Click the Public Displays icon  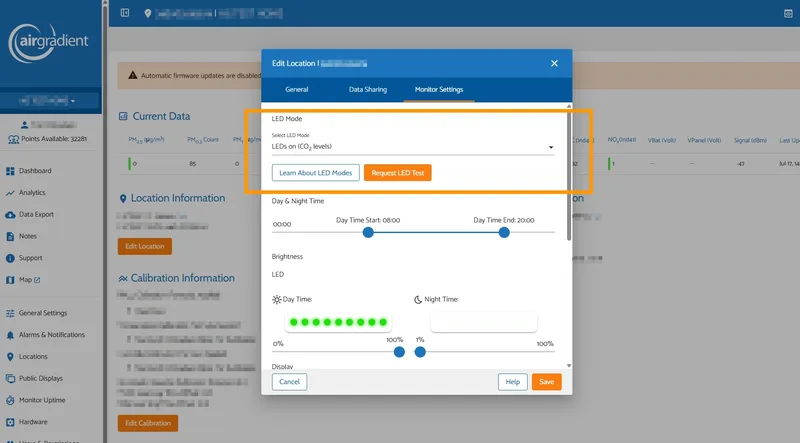point(10,379)
